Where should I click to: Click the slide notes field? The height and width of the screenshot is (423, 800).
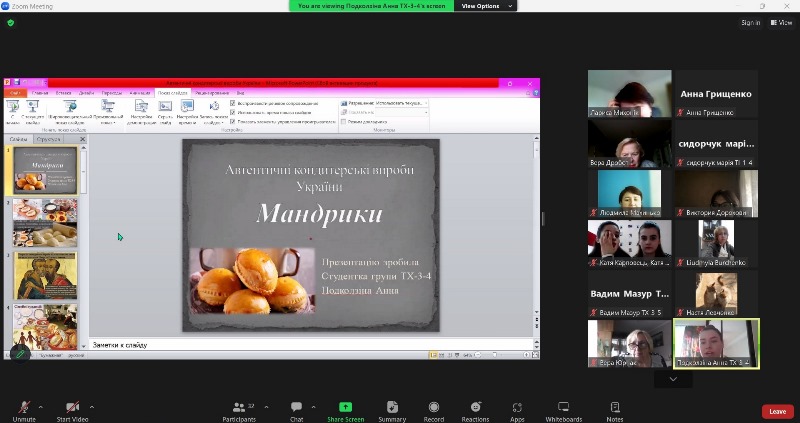coord(311,345)
